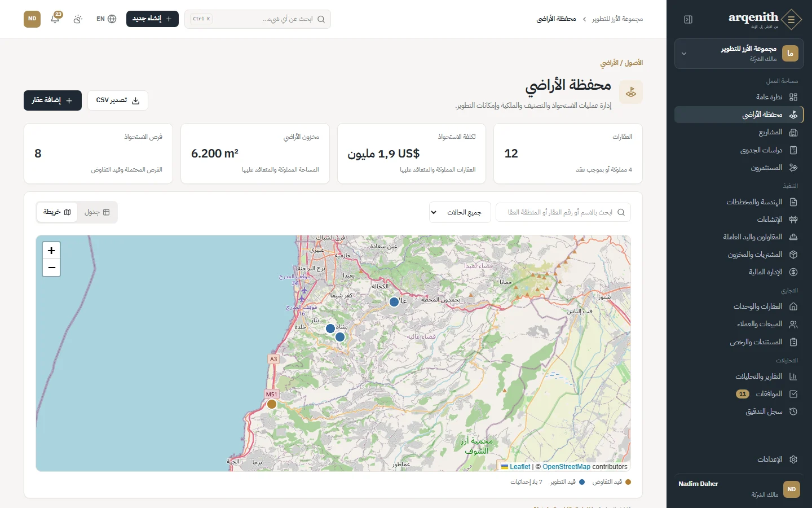Open المشاريع projects in sidebar

739,132
